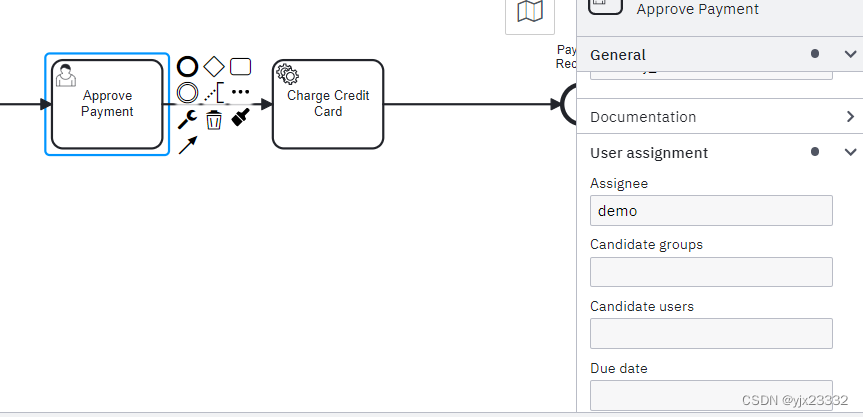
Task: Collapse the General section chevron
Action: click(x=851, y=55)
